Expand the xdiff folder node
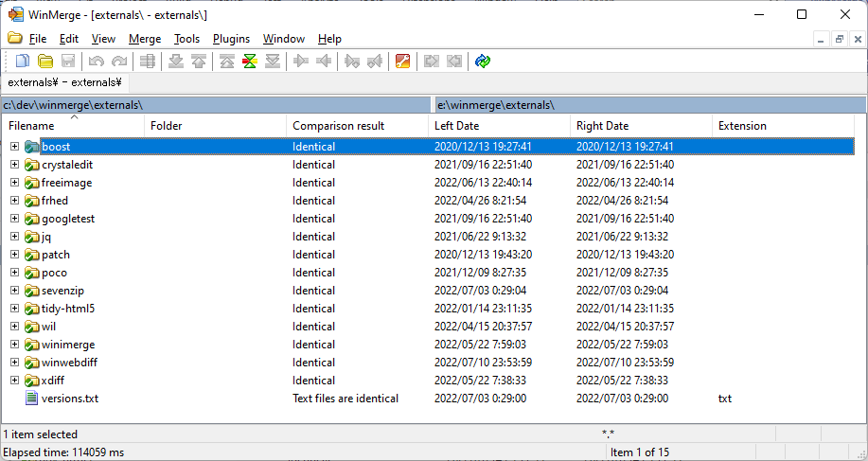Viewport: 868px width, 461px height. pyautogui.click(x=15, y=381)
